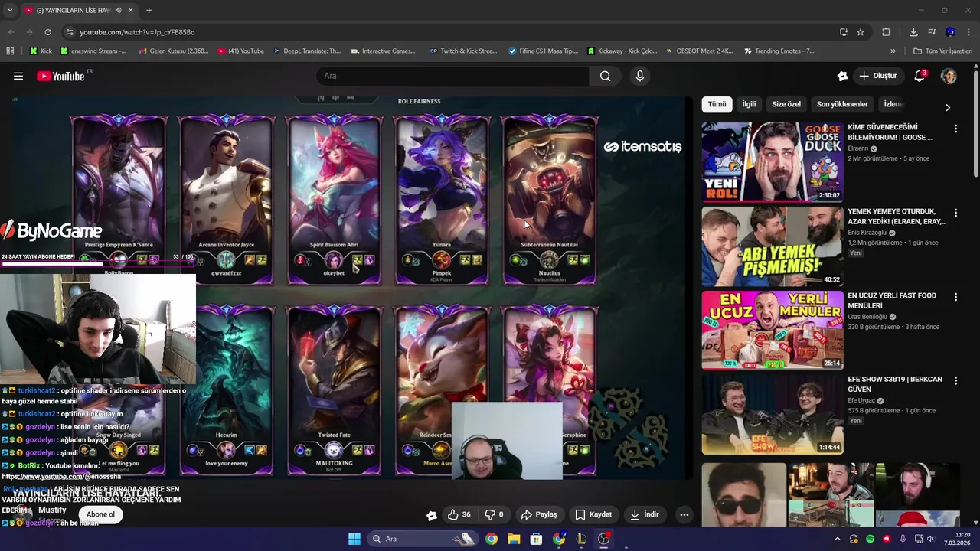
Task: Open Spotify tray icon
Action: point(870,539)
